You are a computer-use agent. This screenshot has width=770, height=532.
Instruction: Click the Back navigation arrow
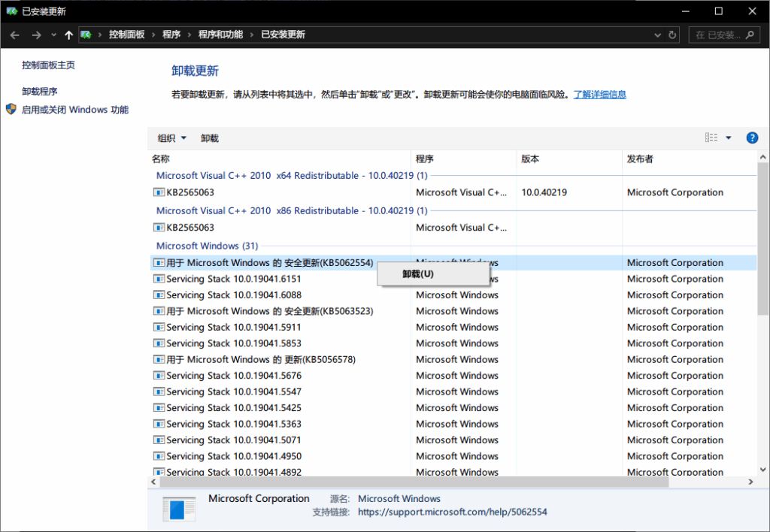coord(15,35)
